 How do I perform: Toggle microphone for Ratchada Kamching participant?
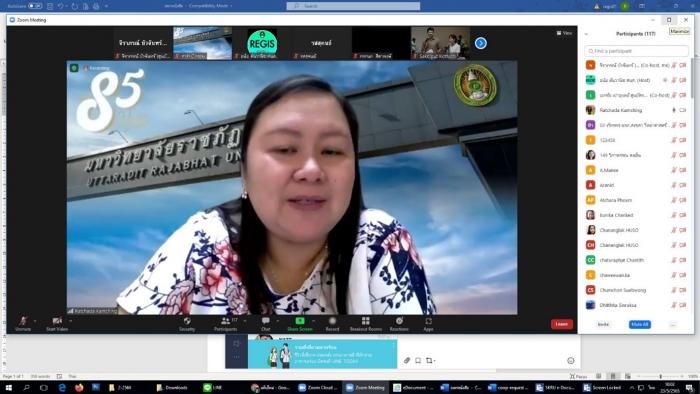[x=674, y=110]
